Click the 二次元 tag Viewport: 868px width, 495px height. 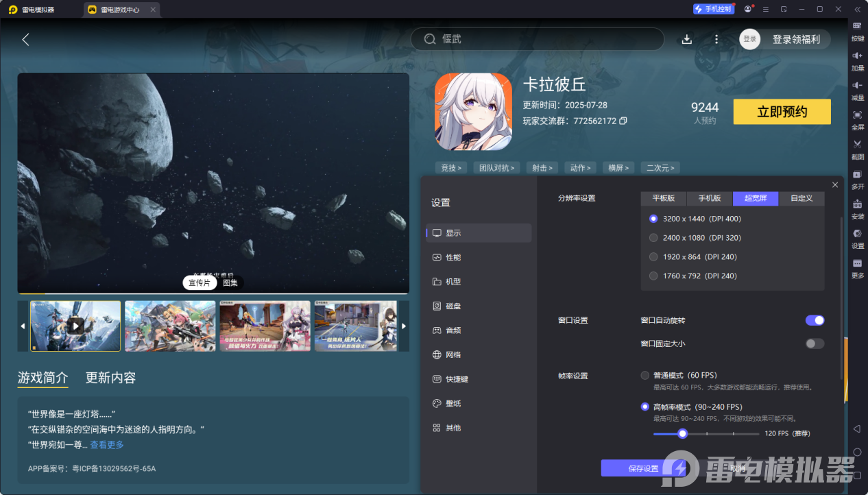coord(660,168)
